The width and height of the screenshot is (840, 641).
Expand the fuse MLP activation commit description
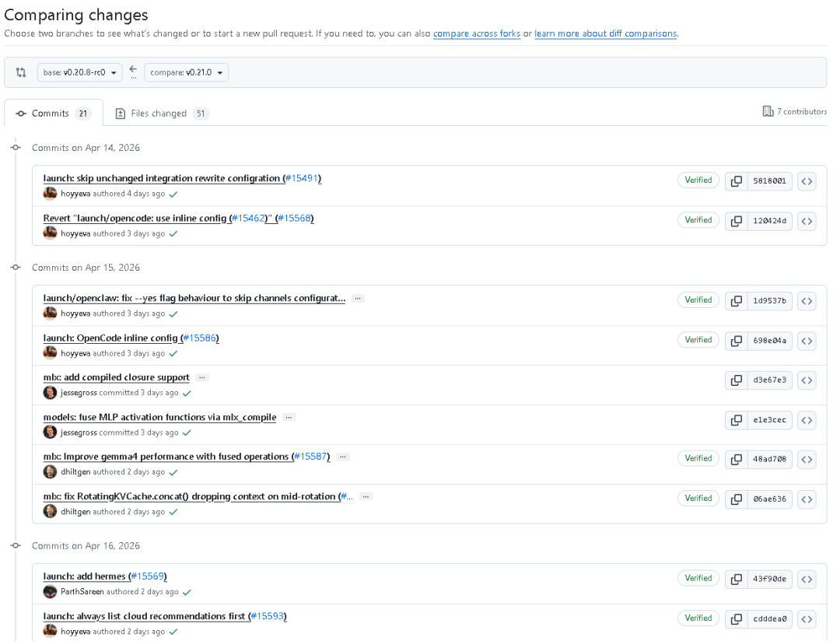click(x=289, y=418)
